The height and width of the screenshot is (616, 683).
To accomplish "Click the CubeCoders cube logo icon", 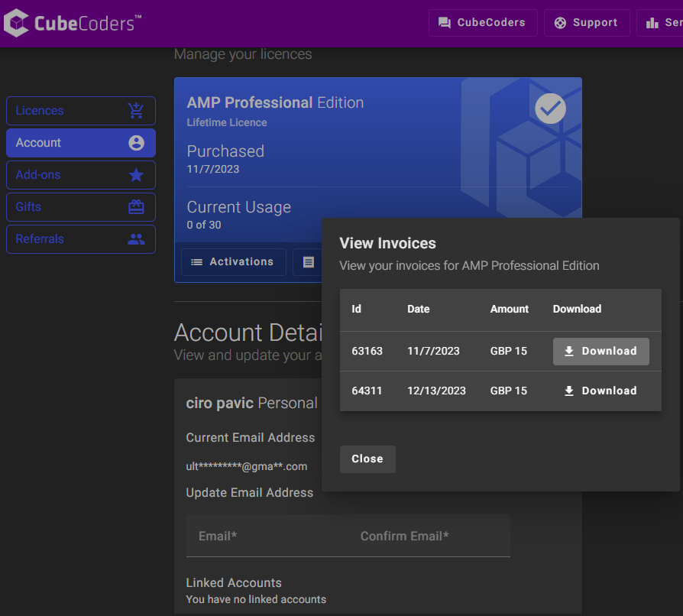I will coord(16,23).
